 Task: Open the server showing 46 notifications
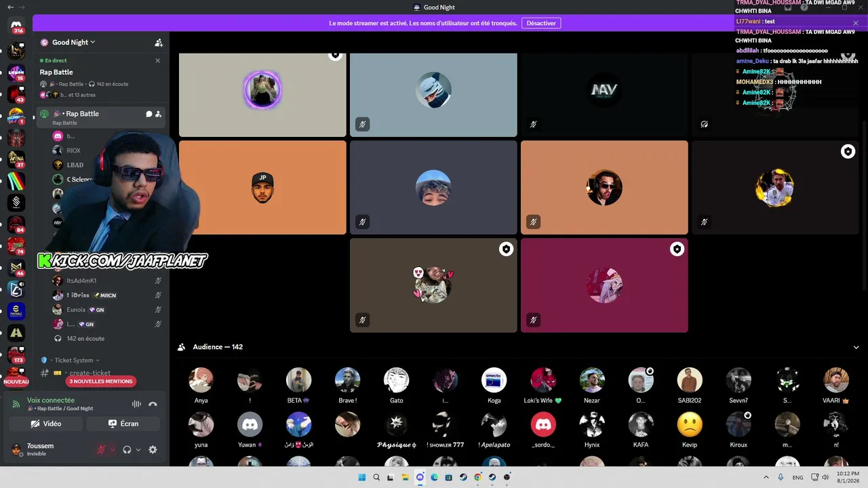click(16, 268)
